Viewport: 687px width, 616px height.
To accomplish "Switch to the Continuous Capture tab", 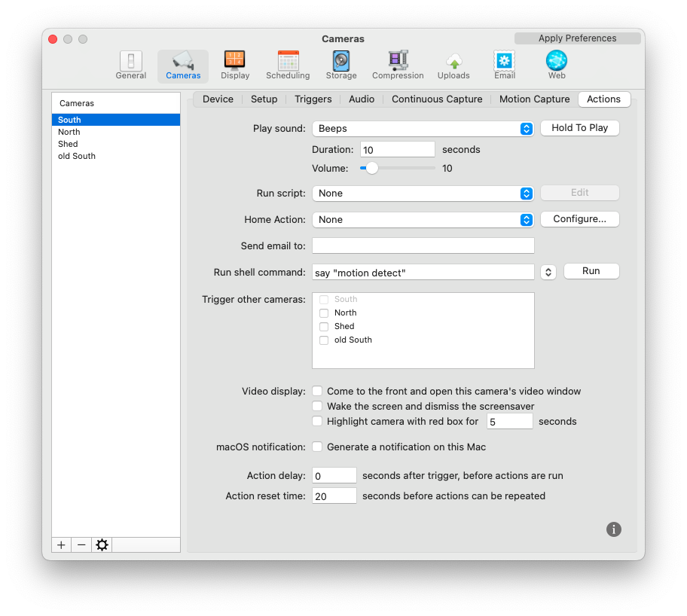I will [x=437, y=99].
